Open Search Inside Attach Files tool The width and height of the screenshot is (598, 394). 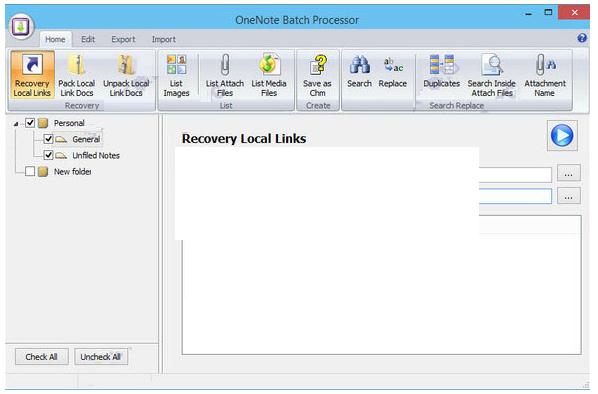[492, 75]
